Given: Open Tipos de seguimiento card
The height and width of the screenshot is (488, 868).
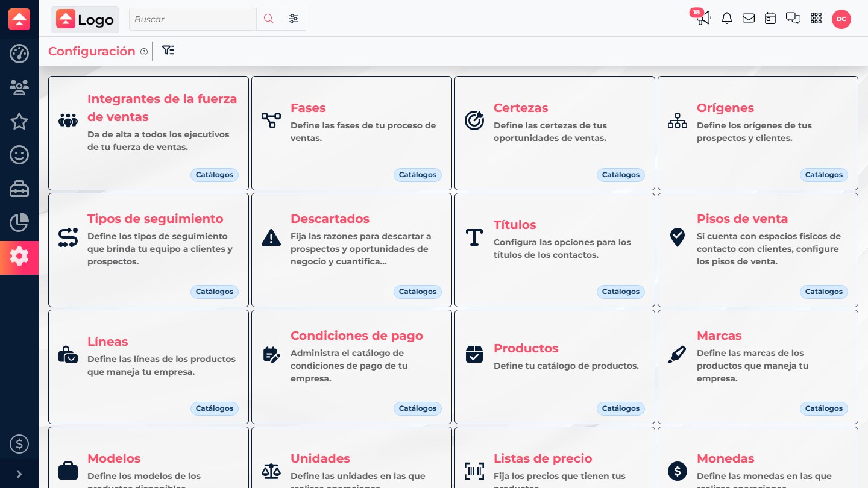Looking at the screenshot, I should 148,250.
